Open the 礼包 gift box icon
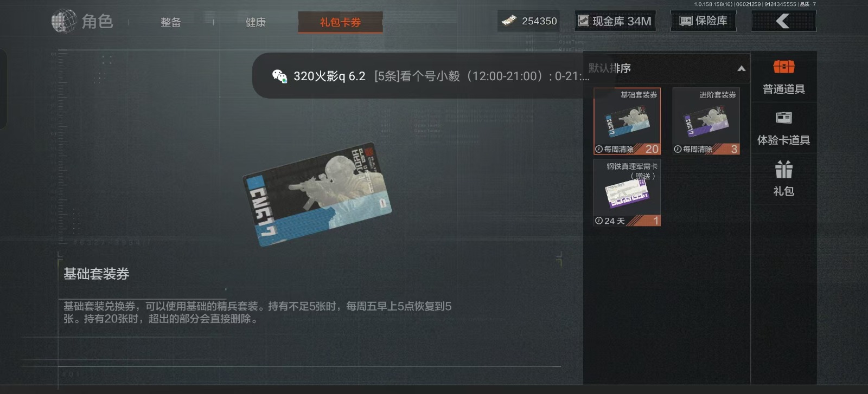The image size is (868, 394). click(783, 170)
